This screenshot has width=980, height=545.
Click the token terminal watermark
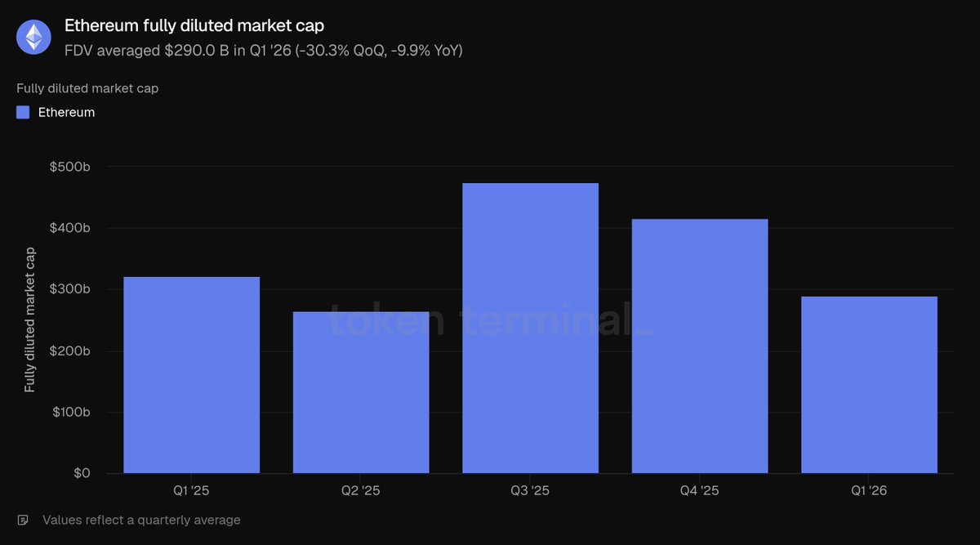[492, 319]
